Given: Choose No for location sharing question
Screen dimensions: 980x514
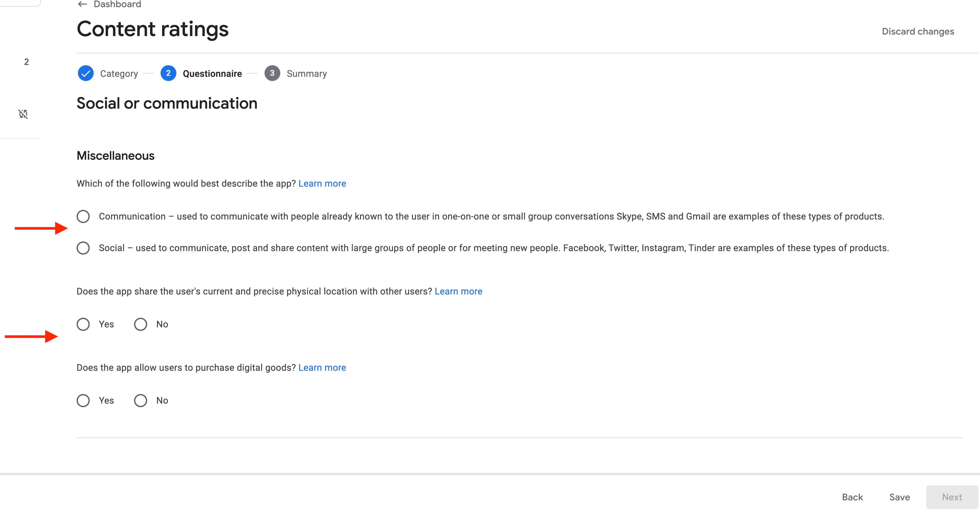Looking at the screenshot, I should coord(140,324).
